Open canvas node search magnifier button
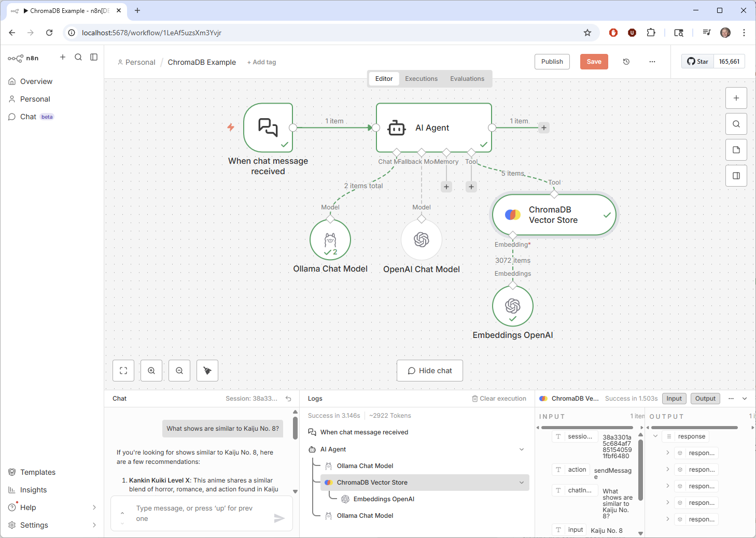Viewport: 756px width, 538px height. [736, 124]
